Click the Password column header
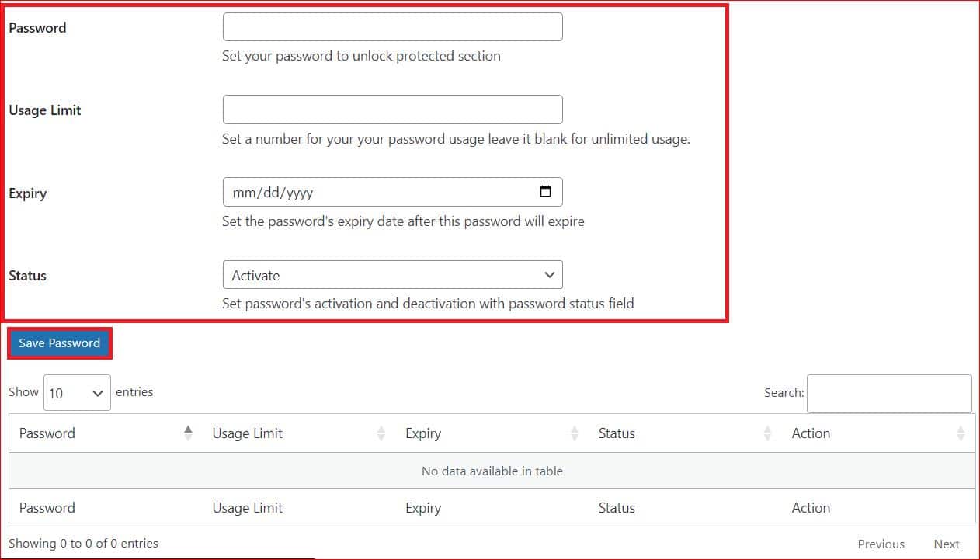This screenshot has width=980, height=560. (47, 433)
